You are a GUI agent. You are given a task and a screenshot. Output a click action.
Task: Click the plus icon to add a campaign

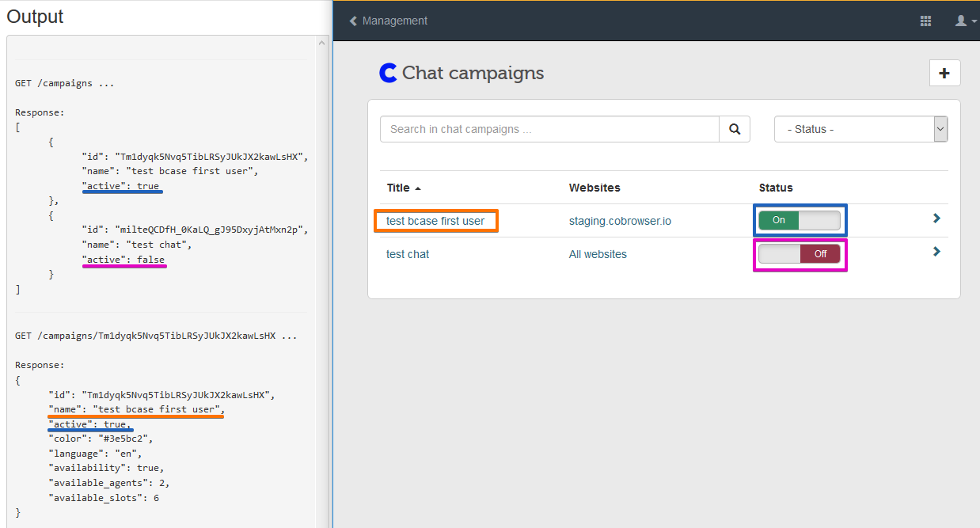pos(944,73)
